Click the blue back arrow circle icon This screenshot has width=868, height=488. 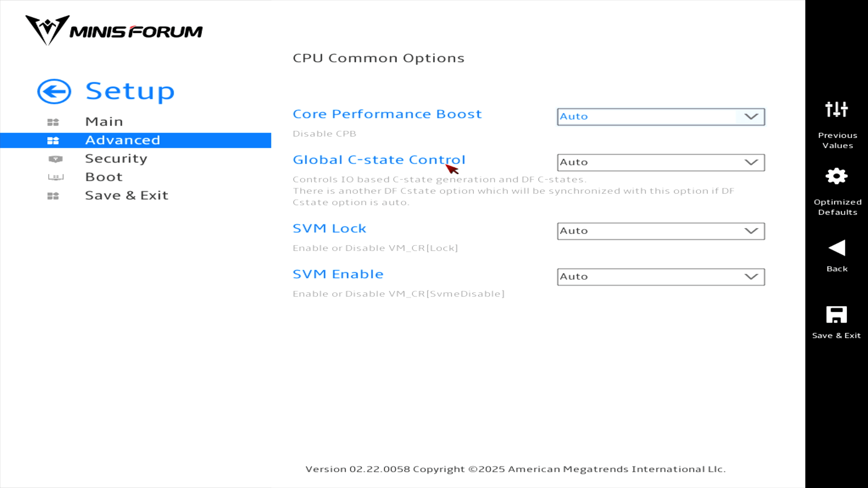[54, 92]
